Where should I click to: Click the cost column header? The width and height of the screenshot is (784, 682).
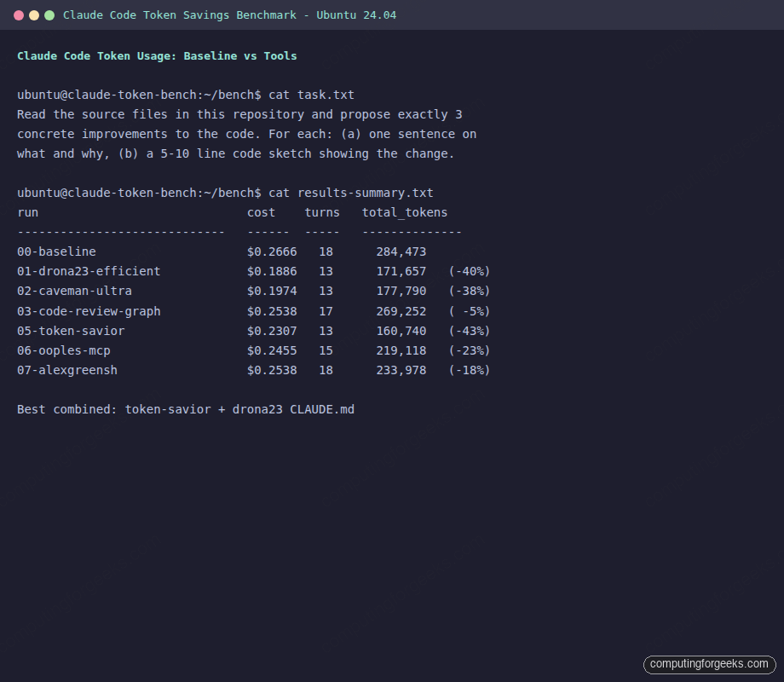click(261, 212)
